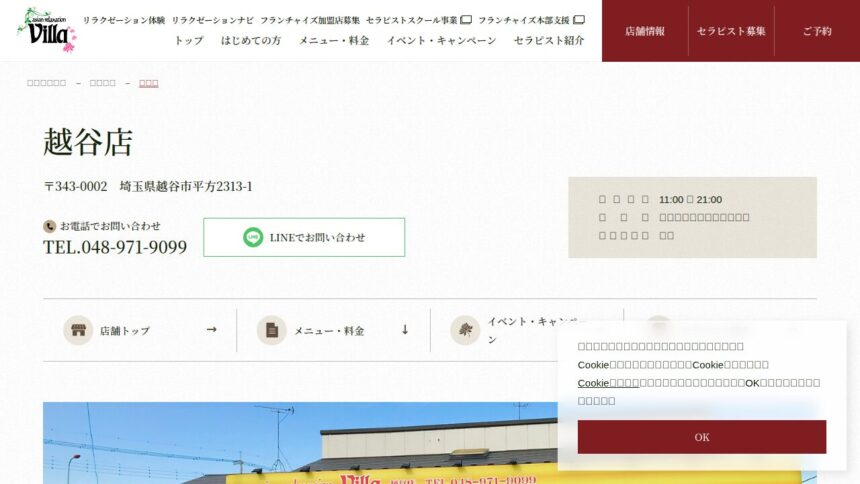Click the Villa logo

(x=47, y=31)
